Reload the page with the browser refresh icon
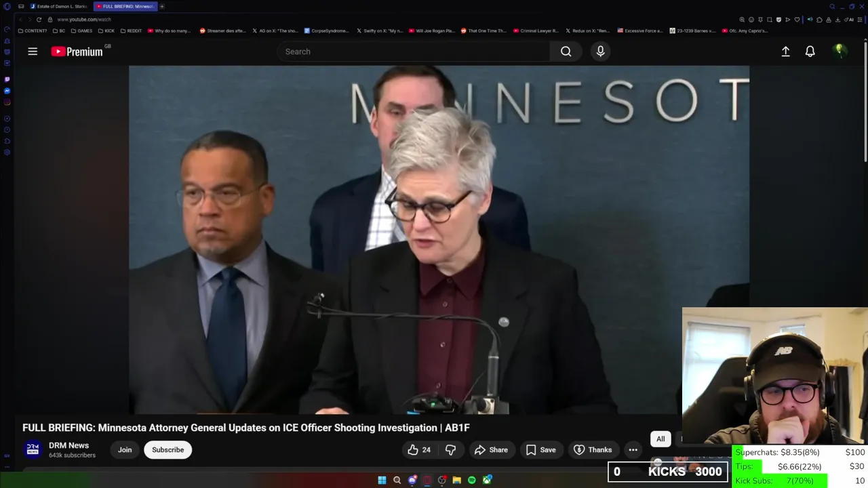The height and width of the screenshot is (488, 868). tap(39, 20)
